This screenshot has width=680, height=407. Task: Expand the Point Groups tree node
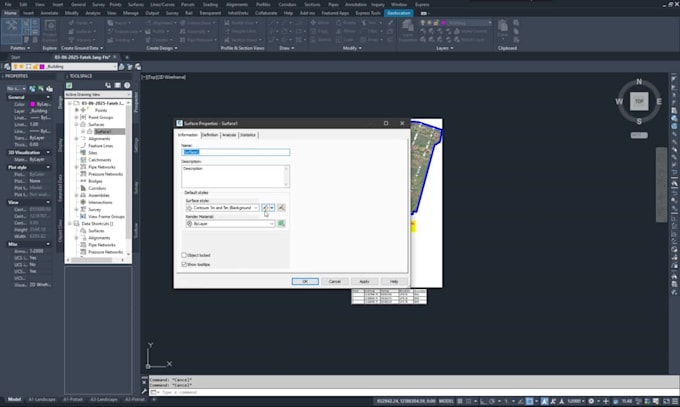[76, 118]
